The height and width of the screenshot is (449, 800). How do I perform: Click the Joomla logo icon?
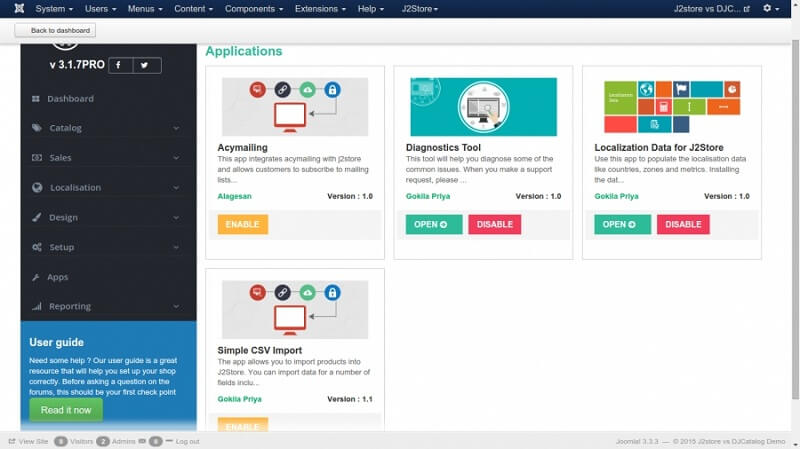click(x=19, y=8)
